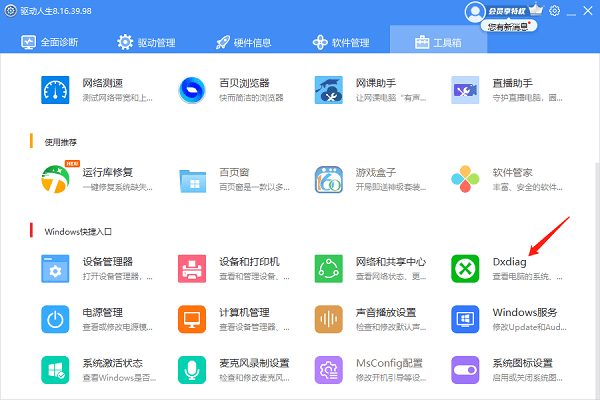Screen dimensions: 600x400
Task: Click the 计算机管理 orange monitor icon
Action: [192, 319]
